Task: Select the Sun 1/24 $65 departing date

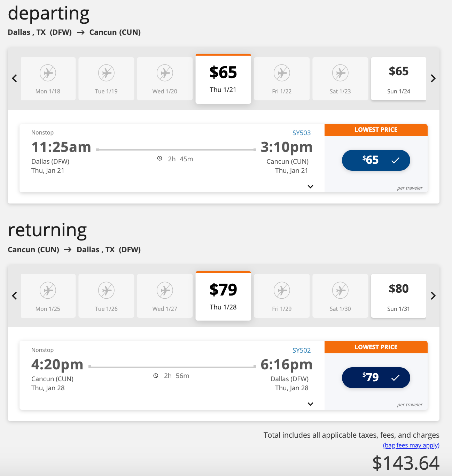Action: pyautogui.click(x=398, y=79)
